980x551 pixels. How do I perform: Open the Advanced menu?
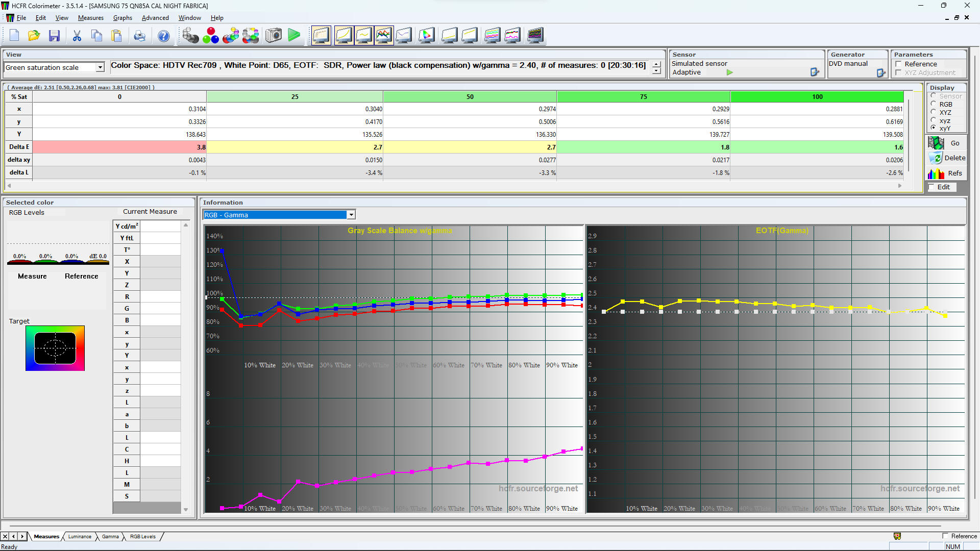pos(155,18)
